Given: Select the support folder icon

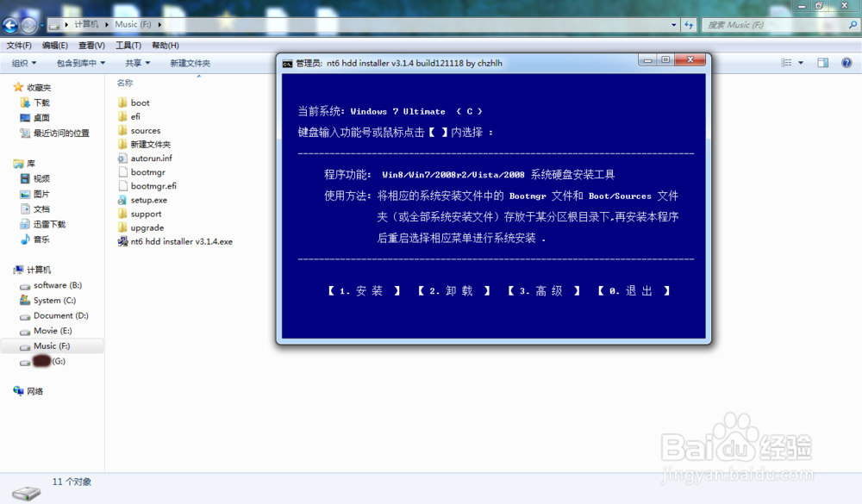Looking at the screenshot, I should pyautogui.click(x=122, y=214).
